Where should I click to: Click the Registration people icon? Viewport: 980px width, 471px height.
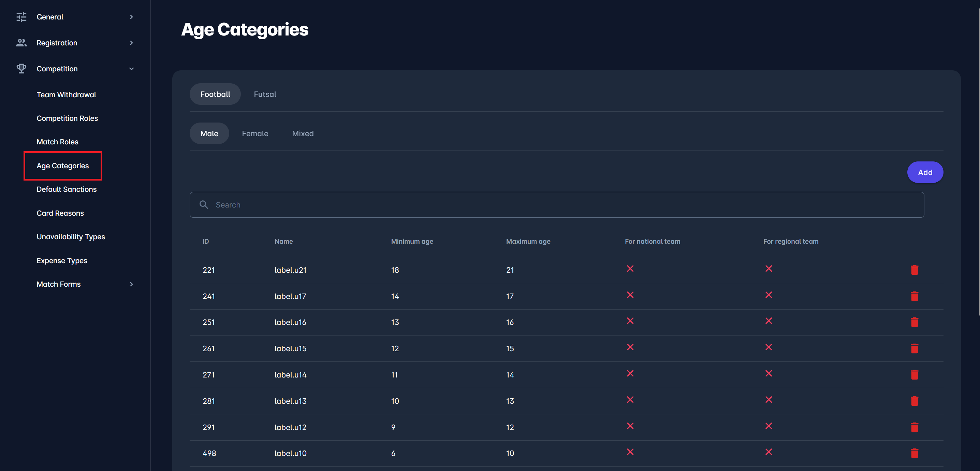coord(21,43)
